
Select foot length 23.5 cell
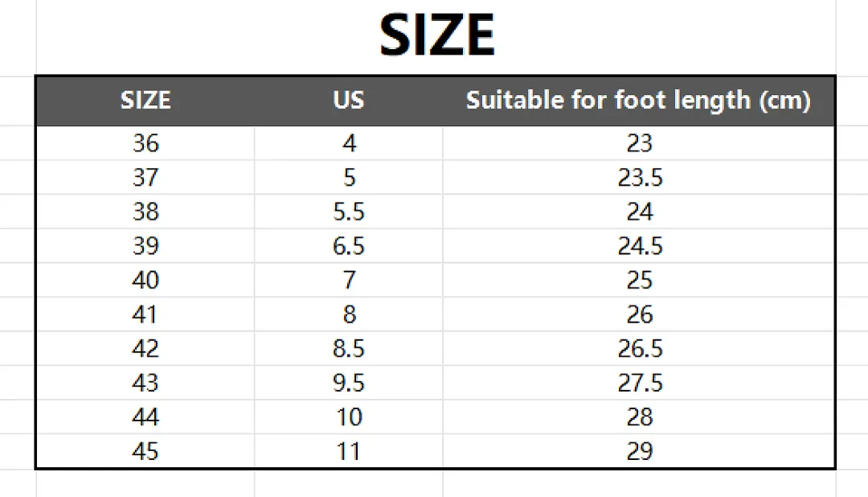(x=638, y=177)
